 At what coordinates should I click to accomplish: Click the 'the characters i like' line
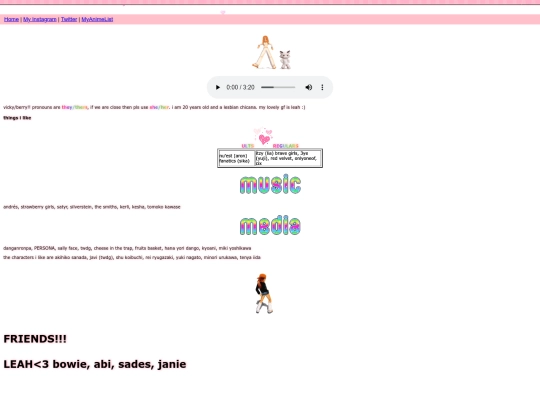132,258
